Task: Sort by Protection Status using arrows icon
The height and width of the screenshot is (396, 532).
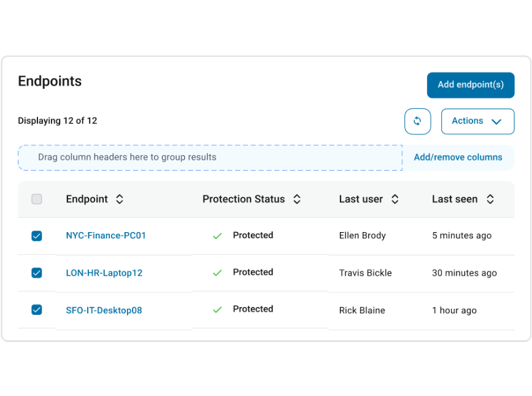Action: click(x=297, y=199)
